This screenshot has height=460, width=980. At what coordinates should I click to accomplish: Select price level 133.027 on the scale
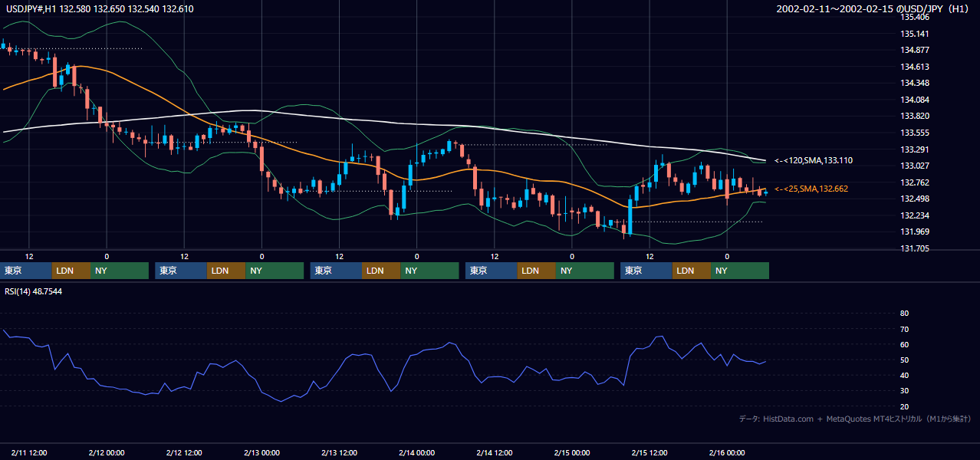[915, 166]
